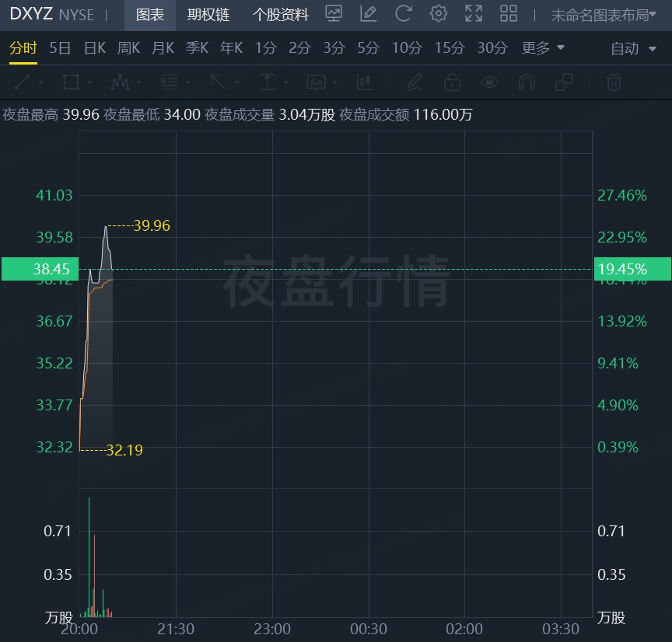Expand the line tool dropdown arrow

pyautogui.click(x=41, y=82)
